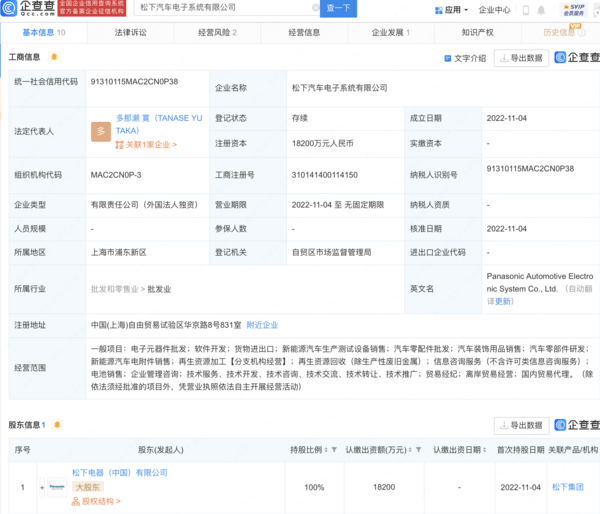Click organization code MAC2CN0P-3
The width and height of the screenshot is (600, 514).
coord(116,175)
